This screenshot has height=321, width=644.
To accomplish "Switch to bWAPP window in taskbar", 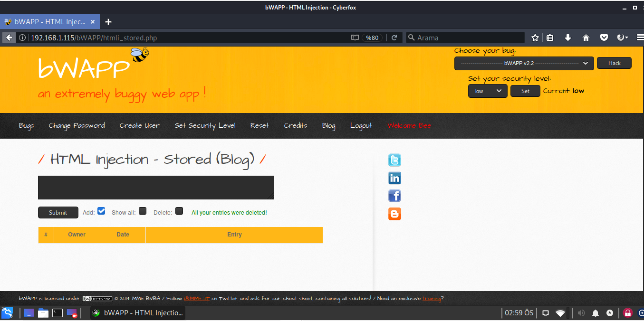I will tap(137, 313).
